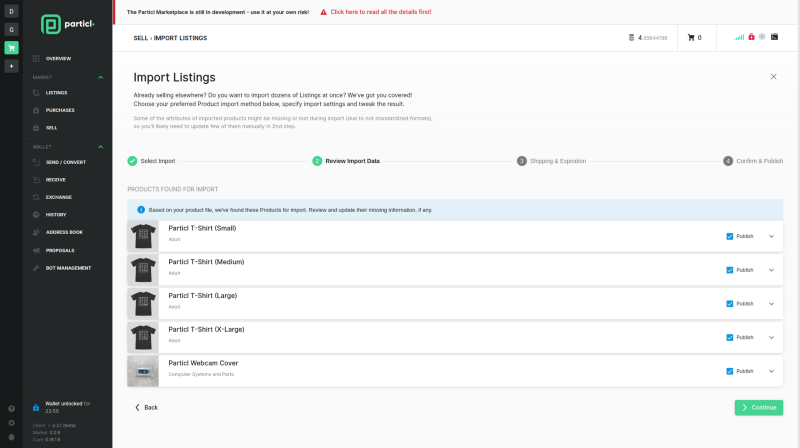Go to Confirm & Publish step

pyautogui.click(x=753, y=161)
